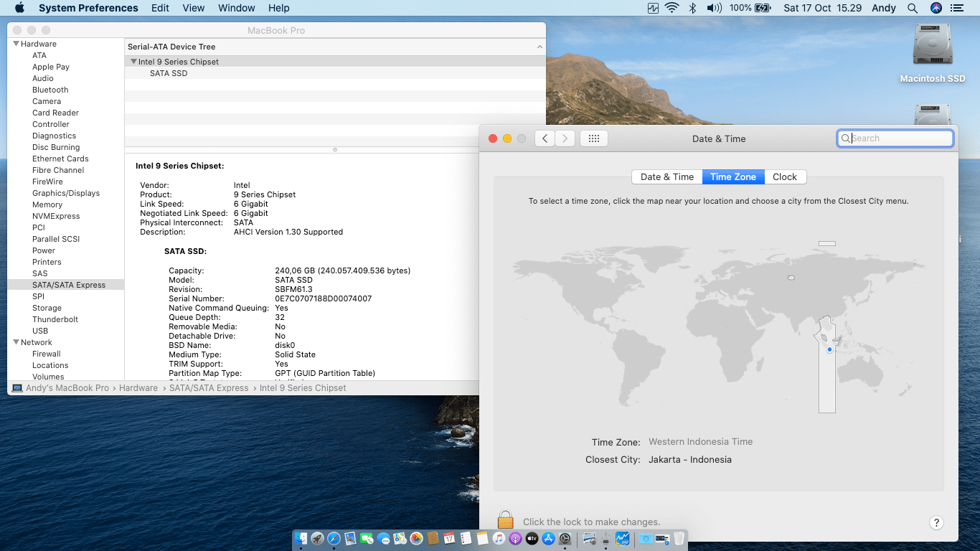Open Safari from the Dock
The image size is (980, 551).
click(x=334, y=538)
